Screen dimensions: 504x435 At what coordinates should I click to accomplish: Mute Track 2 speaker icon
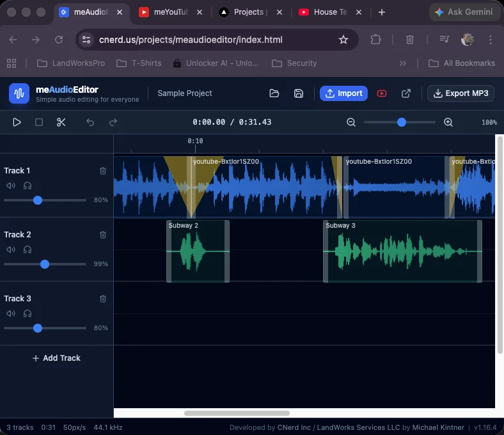coord(11,249)
